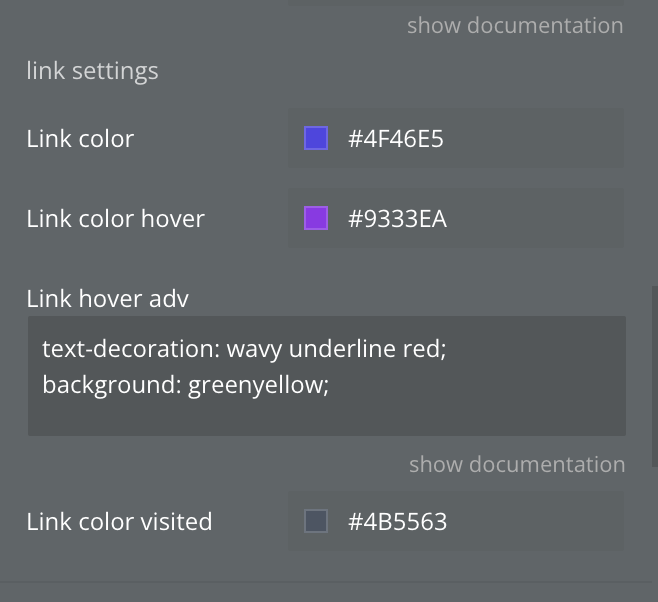Place cursor in text-decoration line
Image resolution: width=658 pixels, height=602 pixels.
244,349
